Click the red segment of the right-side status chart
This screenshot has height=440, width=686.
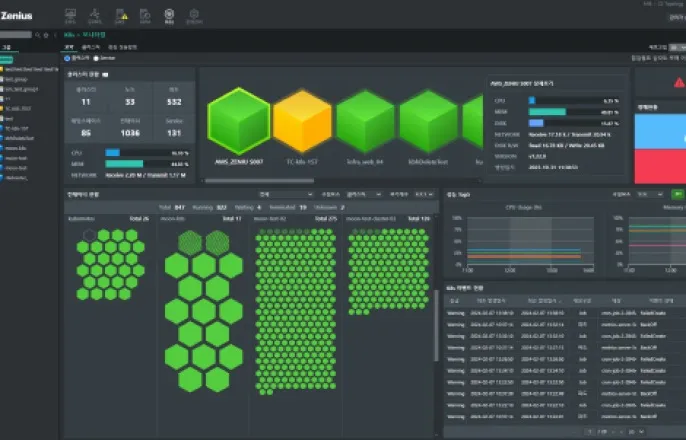660,166
